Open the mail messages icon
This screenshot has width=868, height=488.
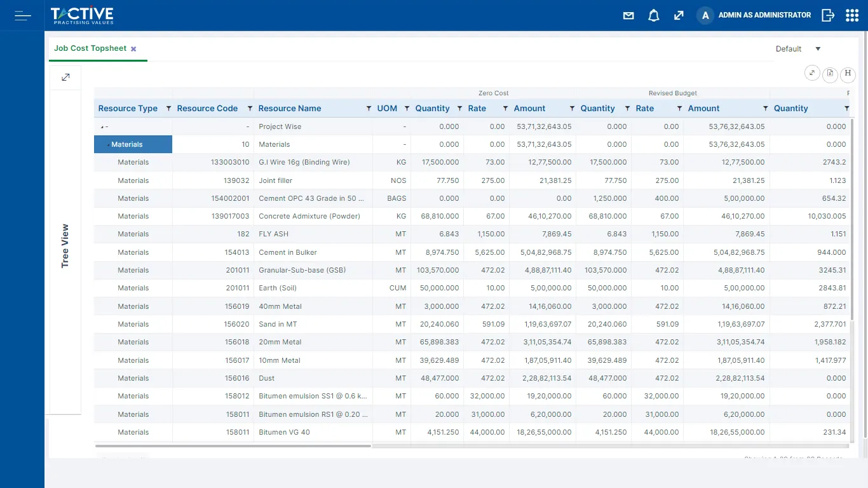(x=628, y=15)
